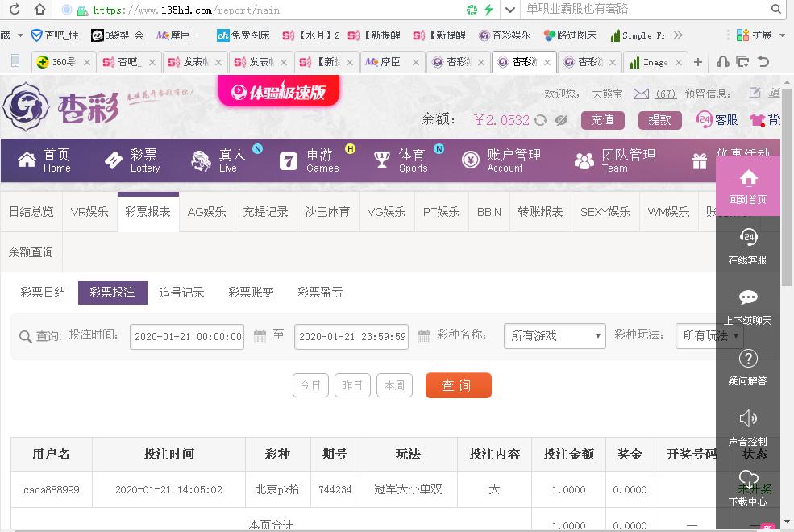Open the 真人 Live menu

[219, 160]
